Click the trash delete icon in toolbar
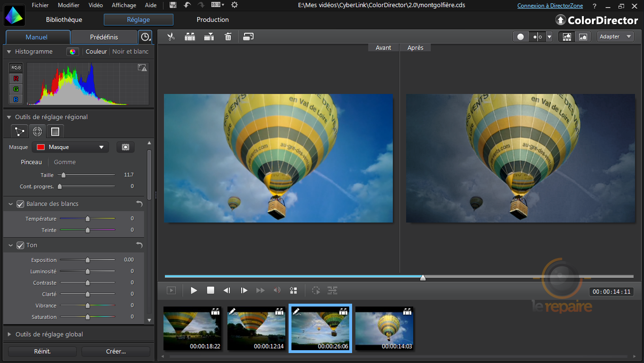 [x=228, y=37]
